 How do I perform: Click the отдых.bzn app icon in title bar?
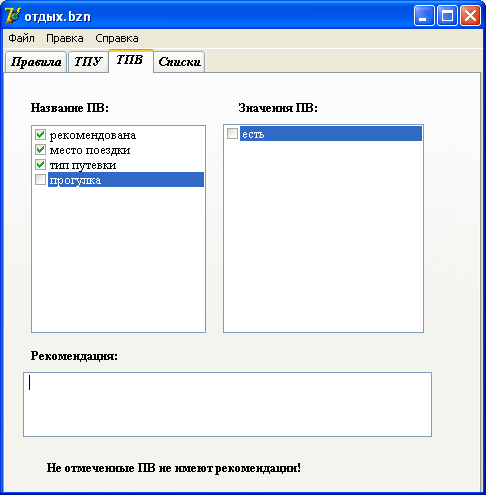(13, 15)
